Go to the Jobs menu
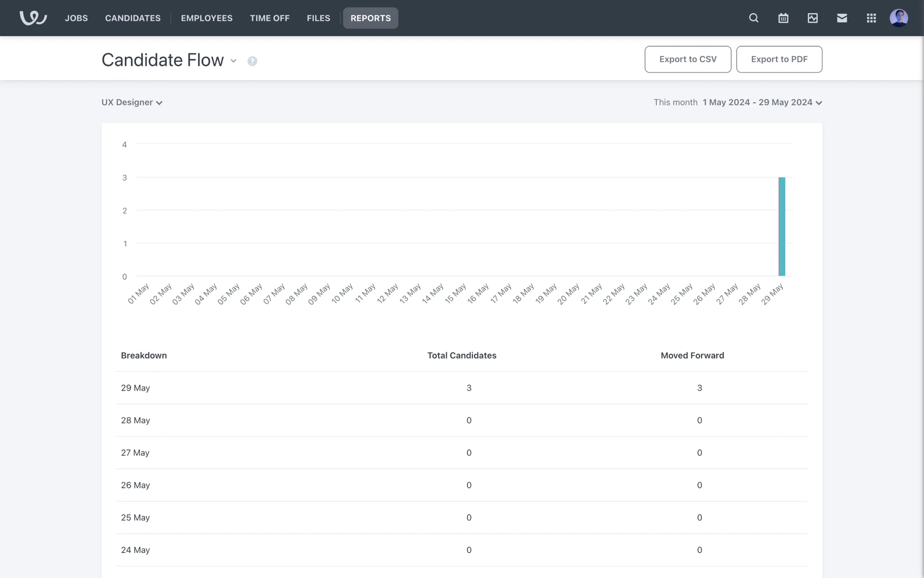 76,18
